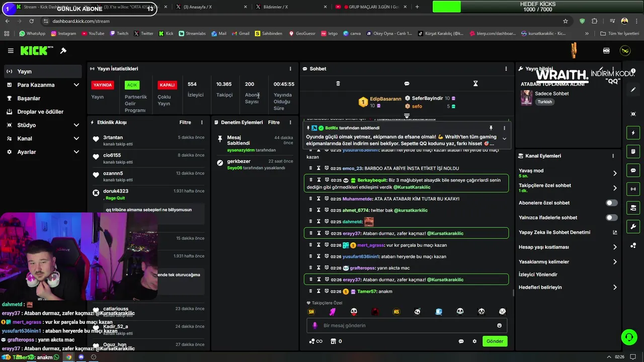Click the pencil edit icon in right sidebar
Image resolution: width=644 pixels, height=362 pixels.
pos(633,89)
